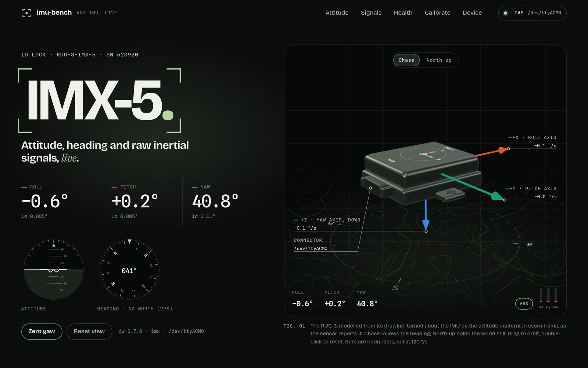
Task: Click the Zero yaw button
Action: [x=42, y=331]
